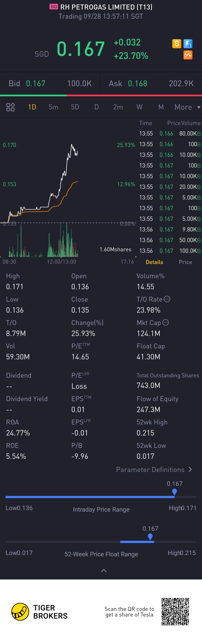Screen dimensions: 202x644
Task: Tap the 52wk High 0.215 value
Action: pos(146,433)
